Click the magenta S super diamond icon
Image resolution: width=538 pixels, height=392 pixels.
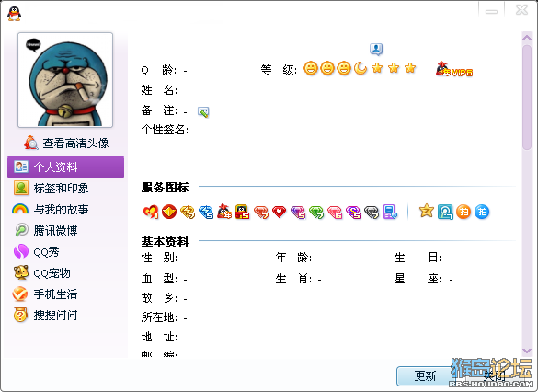coord(353,212)
